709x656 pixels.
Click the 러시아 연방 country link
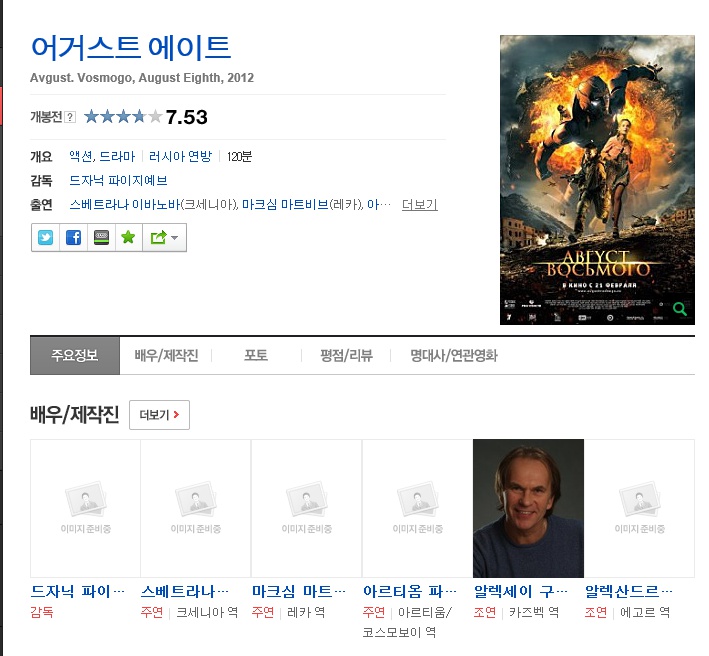180,156
